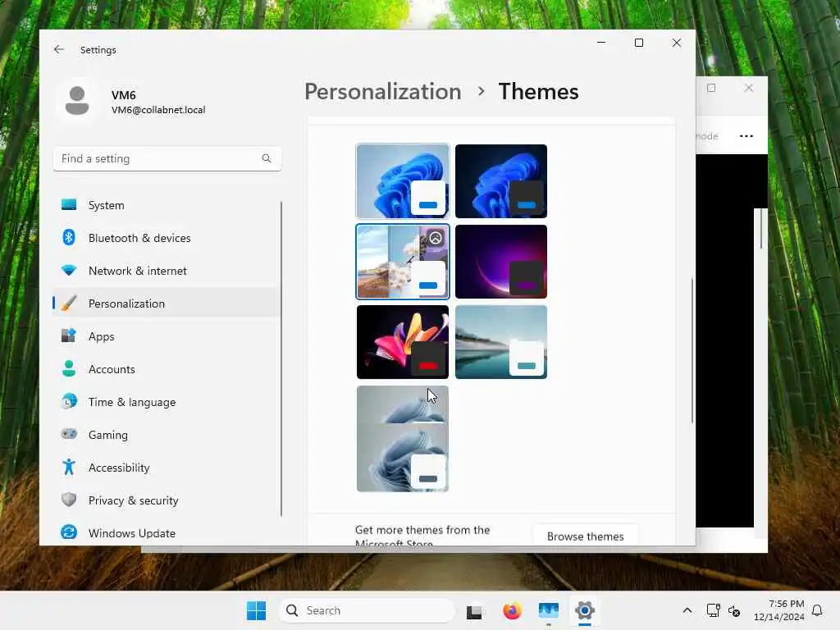The width and height of the screenshot is (840, 630).
Task: Launch Firefox from the taskbar
Action: 512,610
